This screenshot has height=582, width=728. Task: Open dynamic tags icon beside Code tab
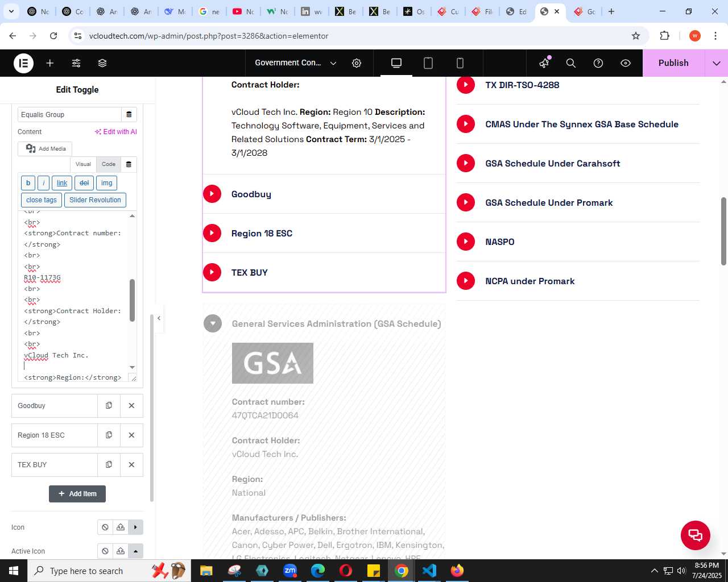(129, 164)
